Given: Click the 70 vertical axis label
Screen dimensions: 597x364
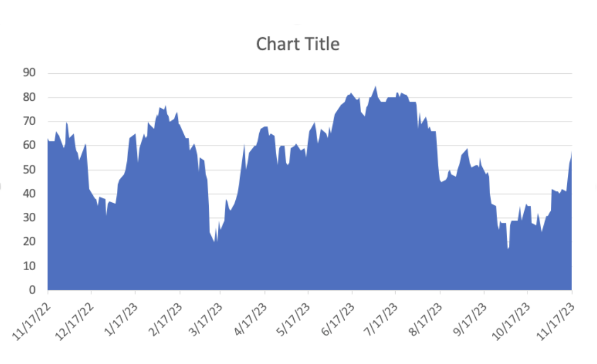Looking at the screenshot, I should [x=29, y=122].
